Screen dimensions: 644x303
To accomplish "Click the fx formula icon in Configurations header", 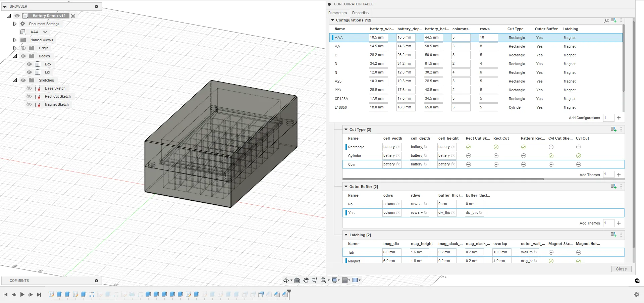I will point(606,20).
